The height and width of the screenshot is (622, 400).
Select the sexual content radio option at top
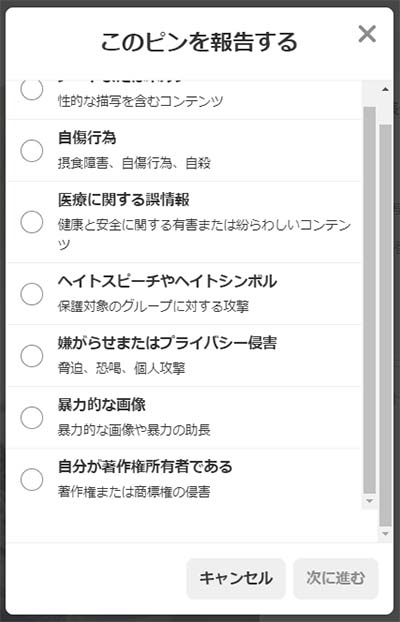point(32,90)
